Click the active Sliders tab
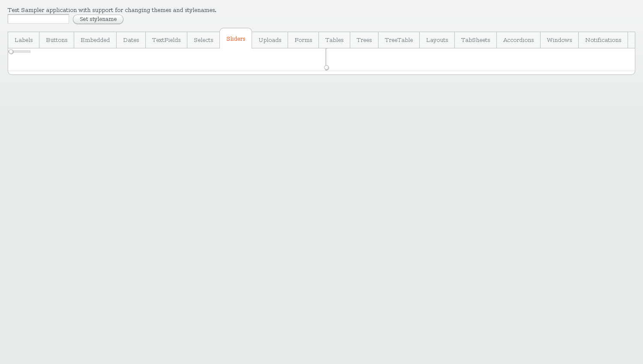This screenshot has height=364, width=643. tap(236, 39)
